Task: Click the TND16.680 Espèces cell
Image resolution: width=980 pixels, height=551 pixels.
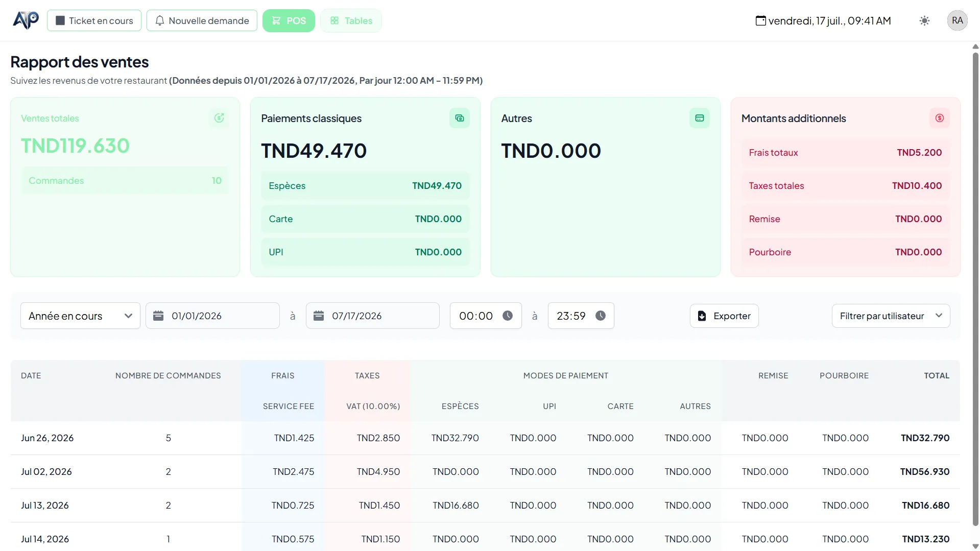Action: point(456,505)
